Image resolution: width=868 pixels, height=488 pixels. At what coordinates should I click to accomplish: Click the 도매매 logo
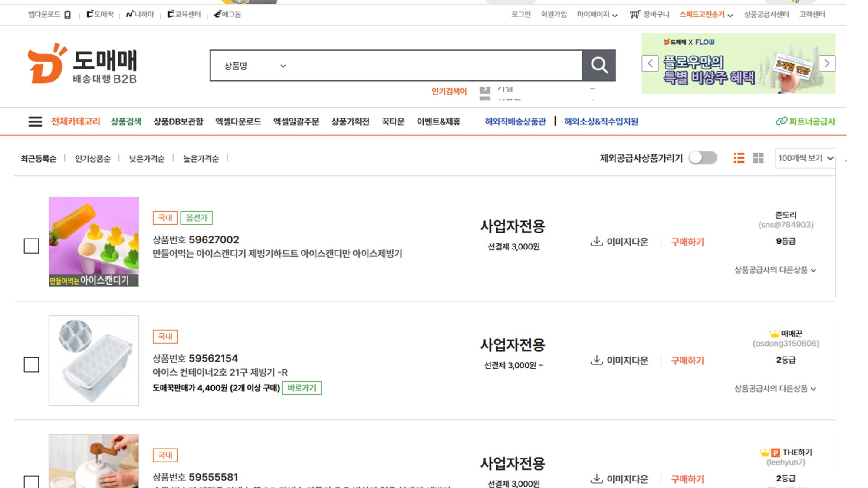82,64
